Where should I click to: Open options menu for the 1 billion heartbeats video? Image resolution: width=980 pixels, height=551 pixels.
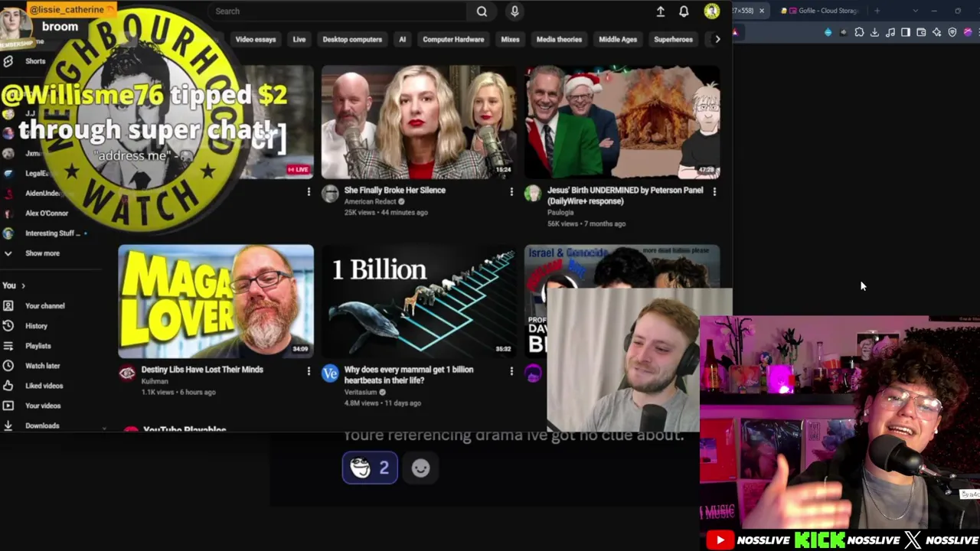(x=511, y=370)
